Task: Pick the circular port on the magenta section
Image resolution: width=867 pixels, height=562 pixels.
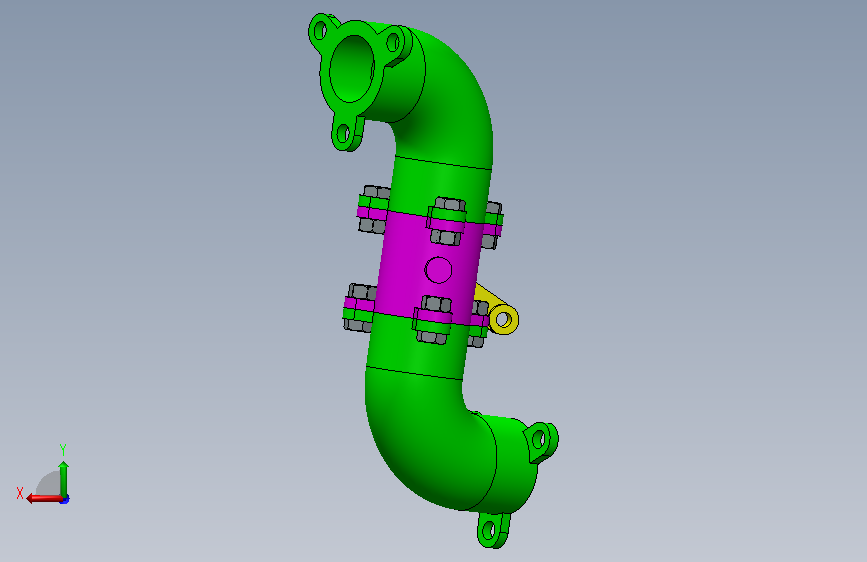Action: tap(438, 270)
